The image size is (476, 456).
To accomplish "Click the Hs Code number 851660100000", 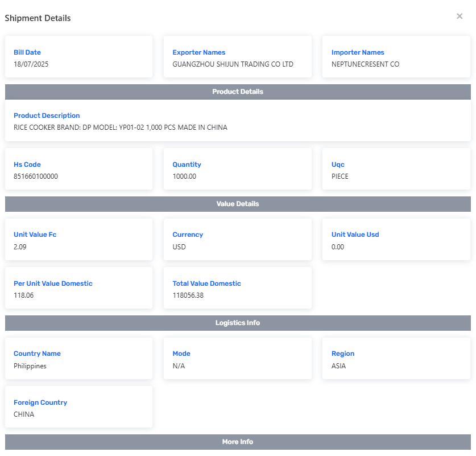I will point(36,176).
